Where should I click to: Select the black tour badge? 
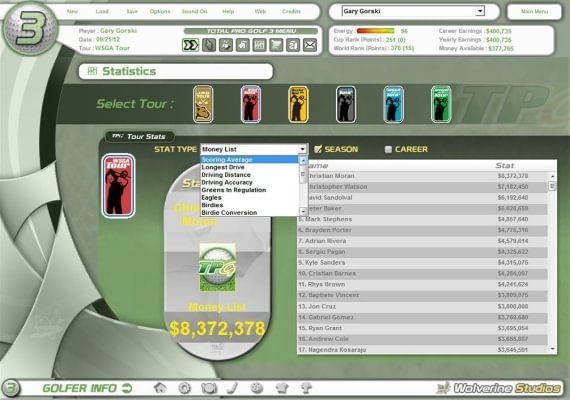346,104
